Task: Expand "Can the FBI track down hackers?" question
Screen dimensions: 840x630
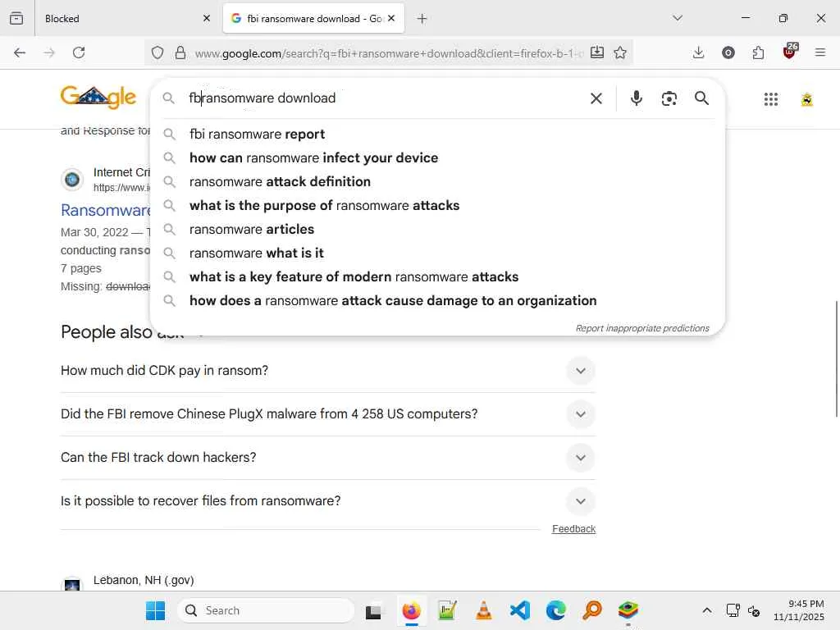Action: tap(580, 458)
